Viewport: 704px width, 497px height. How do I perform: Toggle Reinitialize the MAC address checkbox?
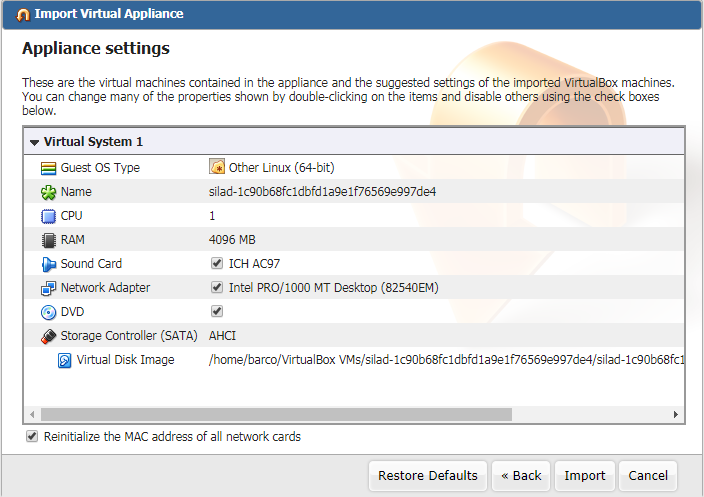32,437
